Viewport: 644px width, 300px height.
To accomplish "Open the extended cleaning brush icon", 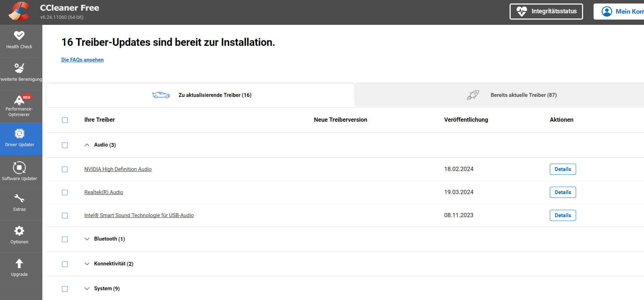I will click(x=19, y=69).
